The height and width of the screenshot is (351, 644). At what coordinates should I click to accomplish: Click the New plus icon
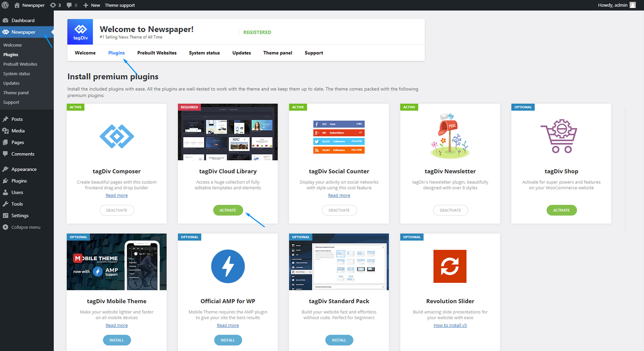coord(86,5)
